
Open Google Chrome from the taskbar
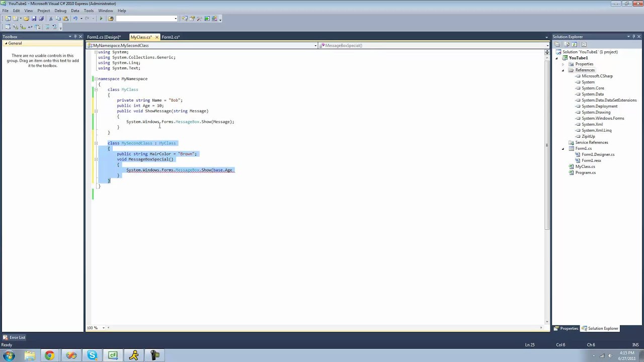pyautogui.click(x=49, y=355)
